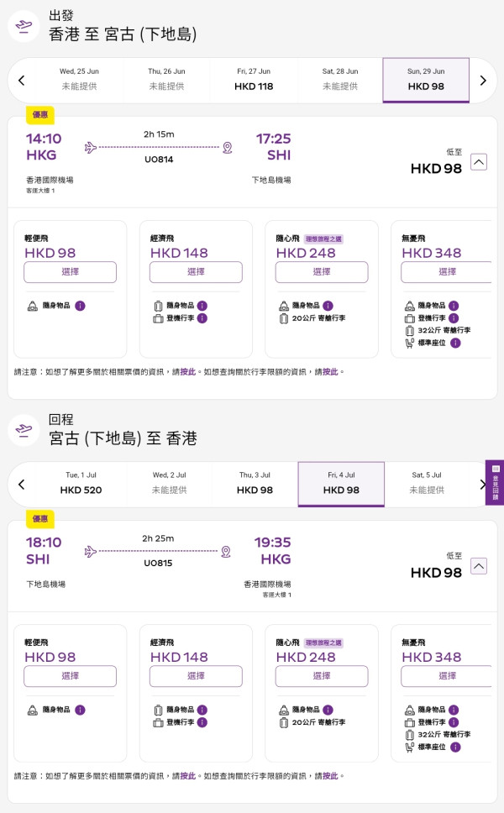Click the departure plane icon beside 出發 heading
The width and height of the screenshot is (504, 813).
click(x=24, y=25)
